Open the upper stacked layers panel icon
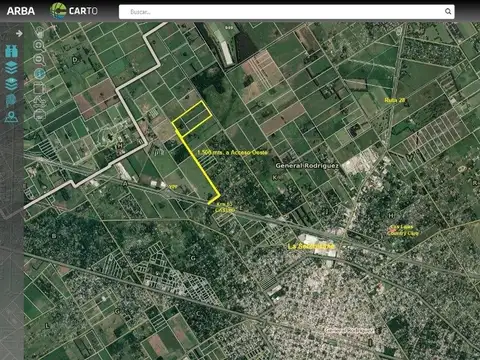 click(11, 68)
